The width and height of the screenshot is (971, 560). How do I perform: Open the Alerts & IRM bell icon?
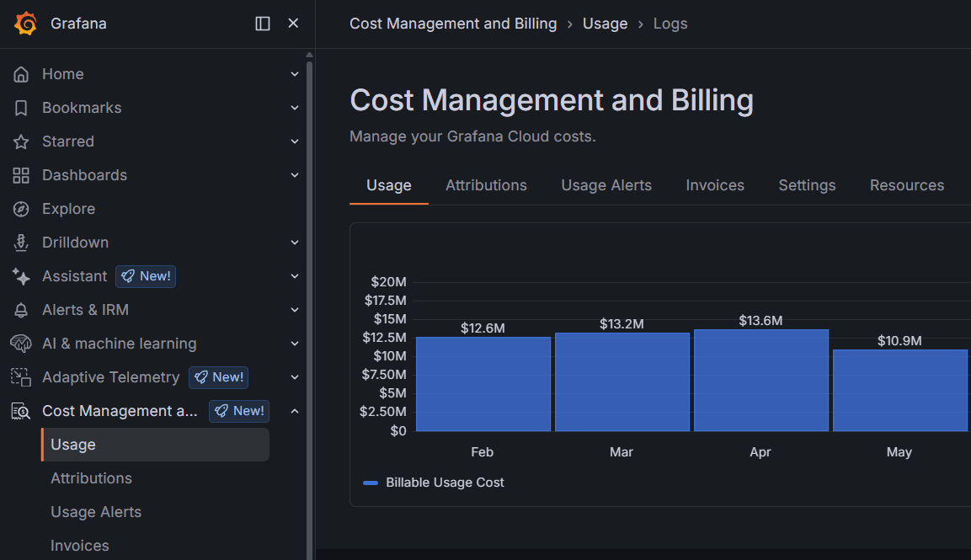(19, 310)
